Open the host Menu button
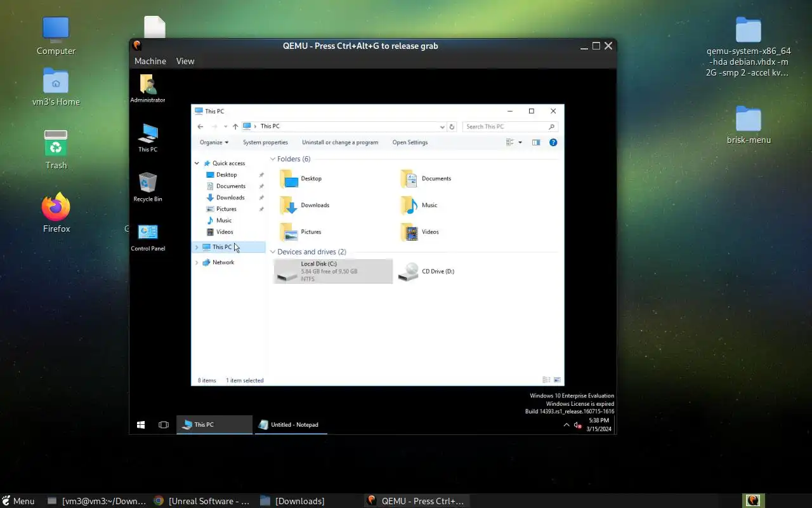 pos(18,501)
